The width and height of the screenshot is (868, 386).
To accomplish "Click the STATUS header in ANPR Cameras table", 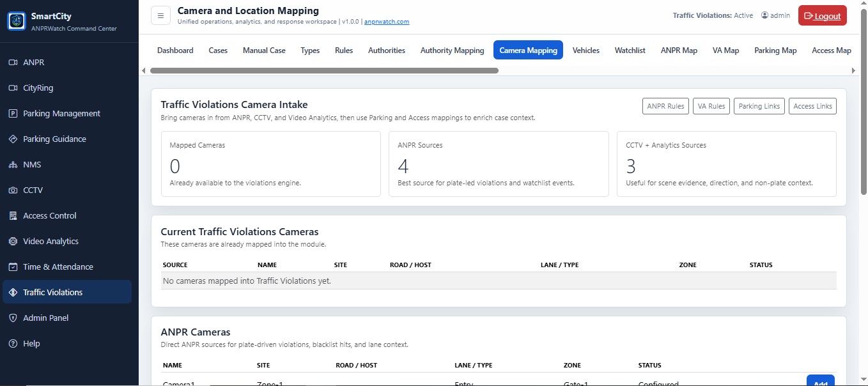I will (649, 366).
